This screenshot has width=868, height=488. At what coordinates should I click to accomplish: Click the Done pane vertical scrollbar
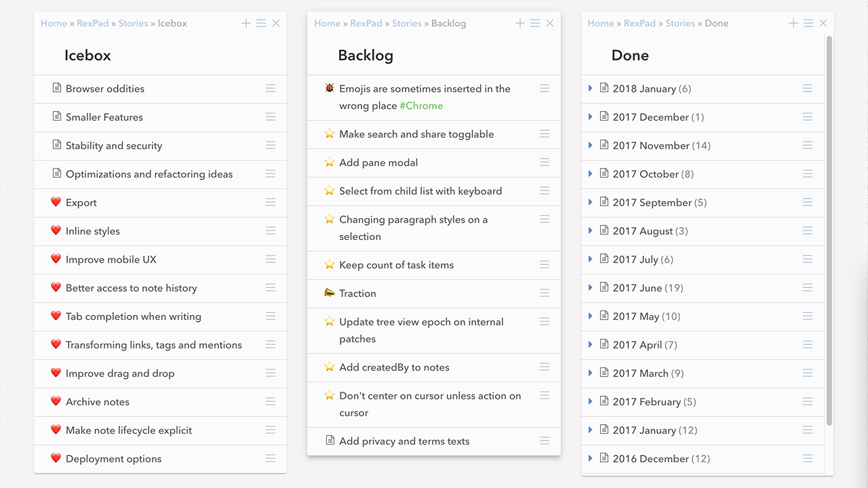(x=829, y=230)
